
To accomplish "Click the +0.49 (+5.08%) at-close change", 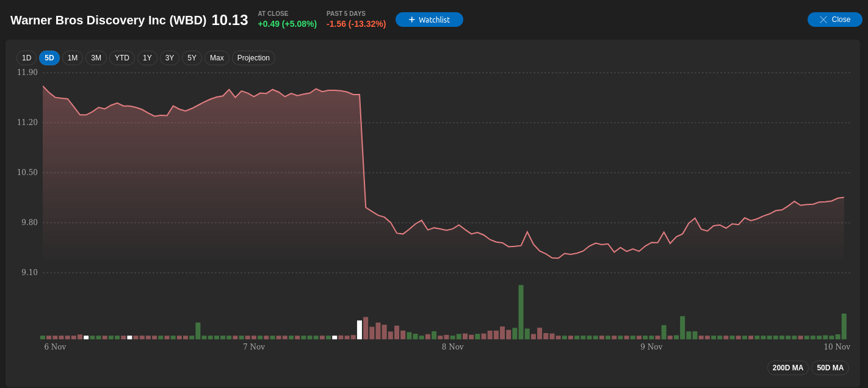I will pos(287,24).
